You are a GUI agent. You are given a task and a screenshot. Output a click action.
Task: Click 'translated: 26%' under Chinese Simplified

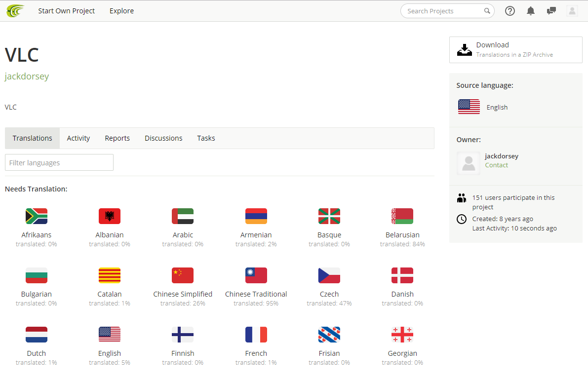pos(183,304)
